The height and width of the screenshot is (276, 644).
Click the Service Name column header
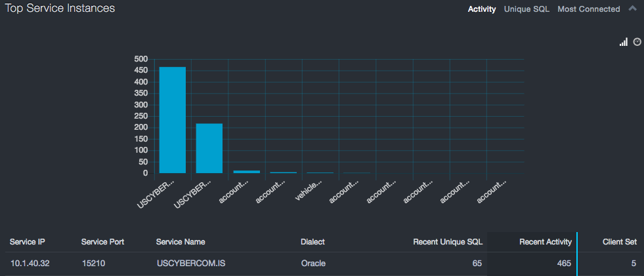click(x=181, y=242)
